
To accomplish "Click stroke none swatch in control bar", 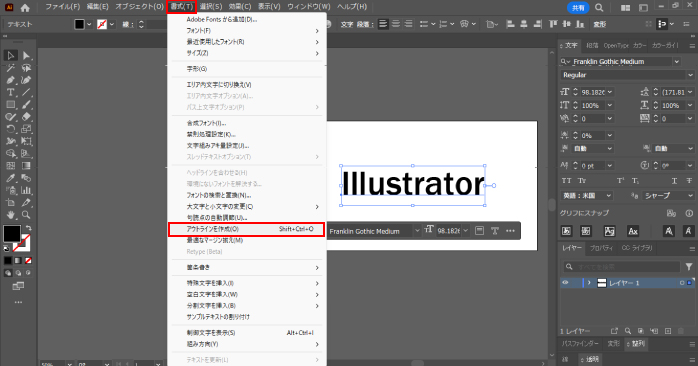I will (x=102, y=24).
